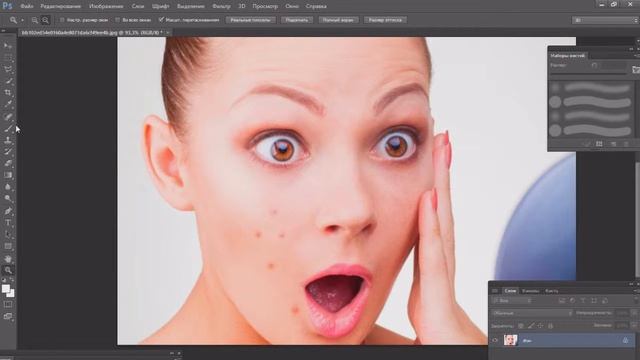Click the 'Размер оттиска' button
Image resolution: width=640 pixels, height=360 pixels.
pyautogui.click(x=385, y=20)
